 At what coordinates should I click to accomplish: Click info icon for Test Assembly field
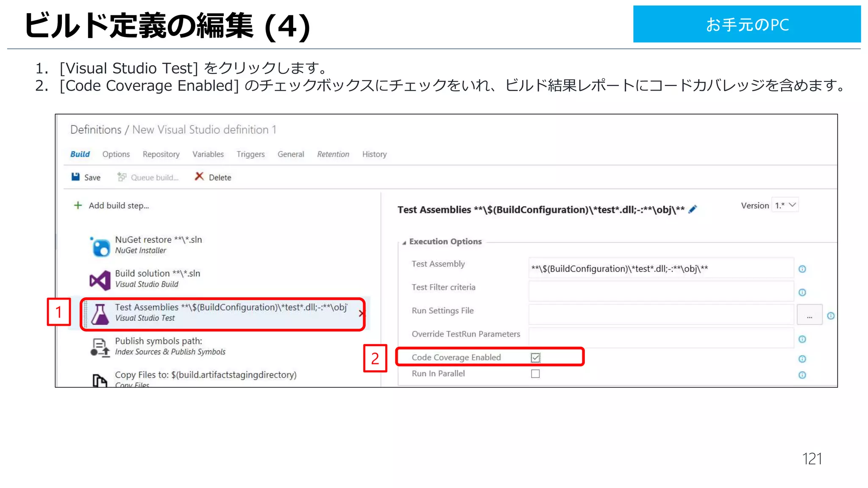coord(802,269)
